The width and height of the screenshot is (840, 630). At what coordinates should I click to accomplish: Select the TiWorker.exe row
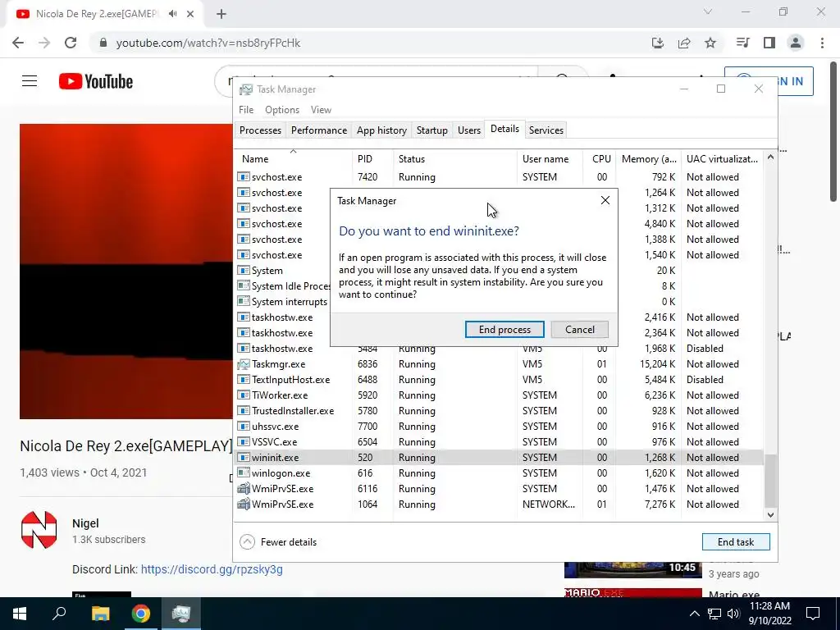point(500,395)
